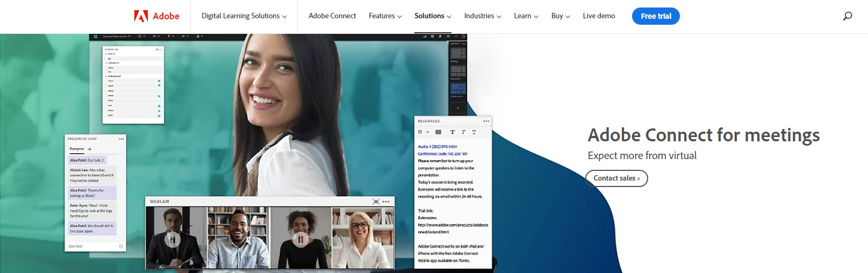
Task: Add a new chat tab with plus icon
Action: tap(90, 149)
